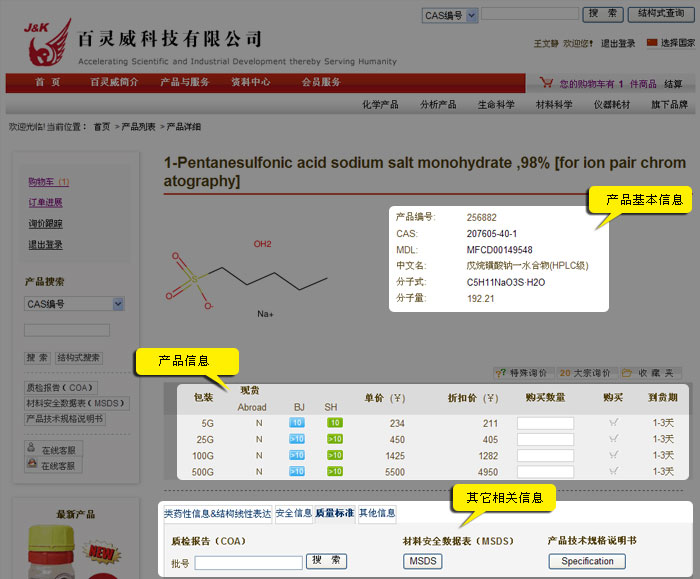
Task: Select 旗下品牌 category
Action: (669, 105)
